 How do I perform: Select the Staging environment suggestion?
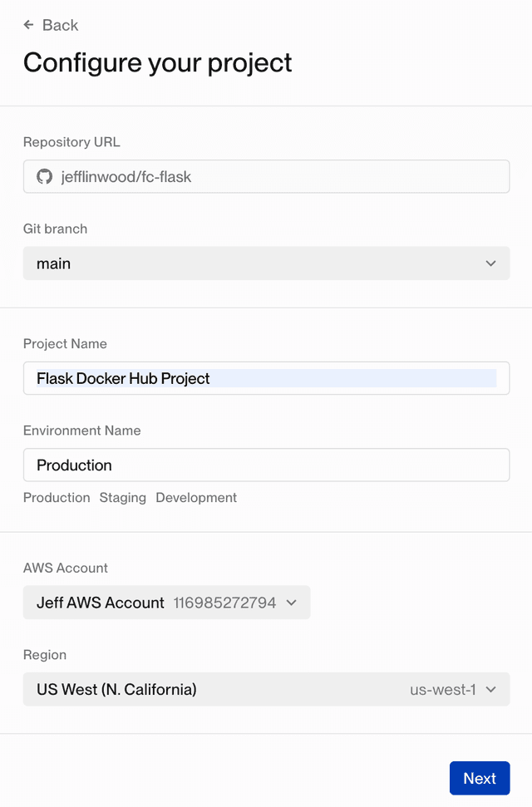[122, 498]
